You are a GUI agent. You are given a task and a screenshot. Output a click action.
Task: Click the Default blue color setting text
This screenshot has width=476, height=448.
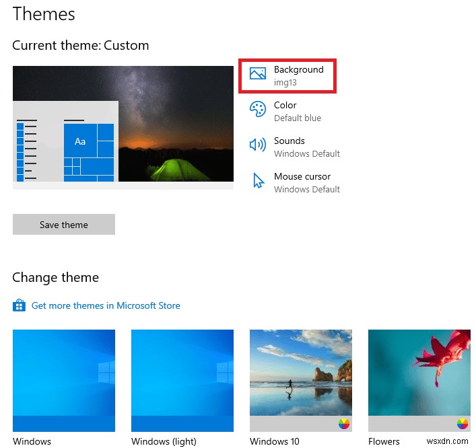298,118
